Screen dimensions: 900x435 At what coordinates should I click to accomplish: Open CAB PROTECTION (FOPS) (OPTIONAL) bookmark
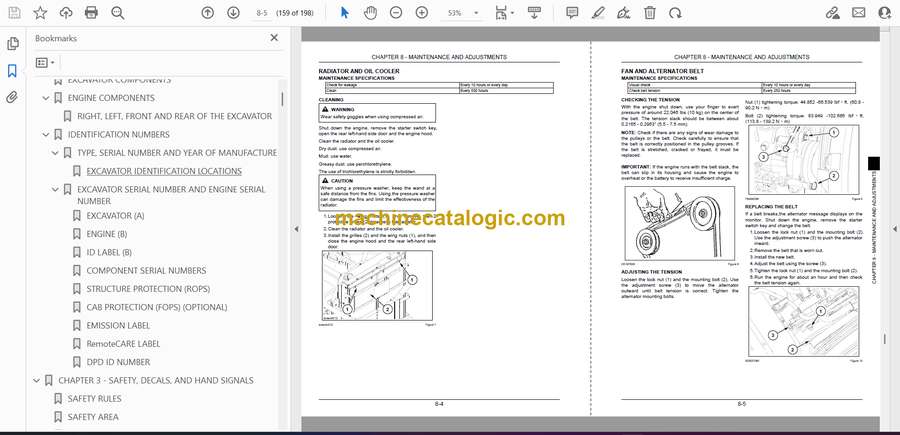tap(157, 307)
